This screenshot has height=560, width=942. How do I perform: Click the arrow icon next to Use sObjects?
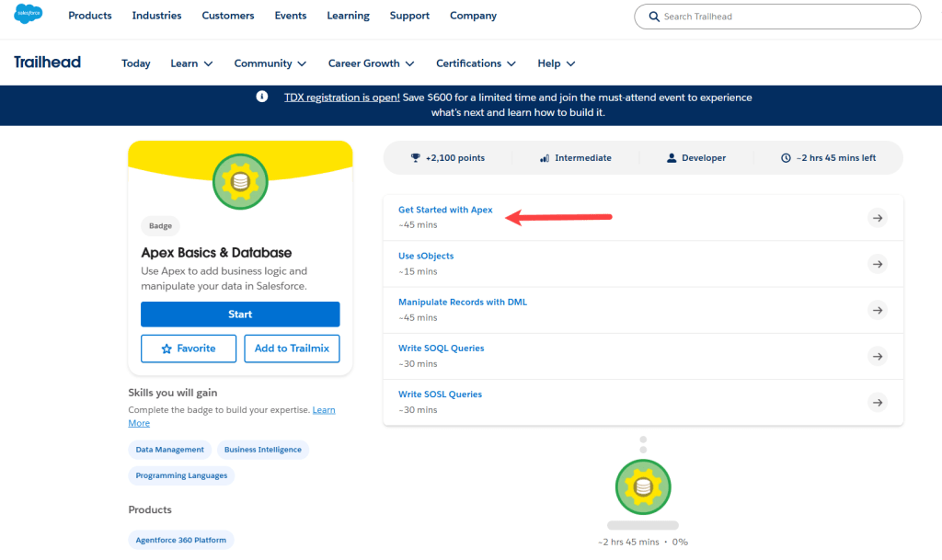pos(878,264)
